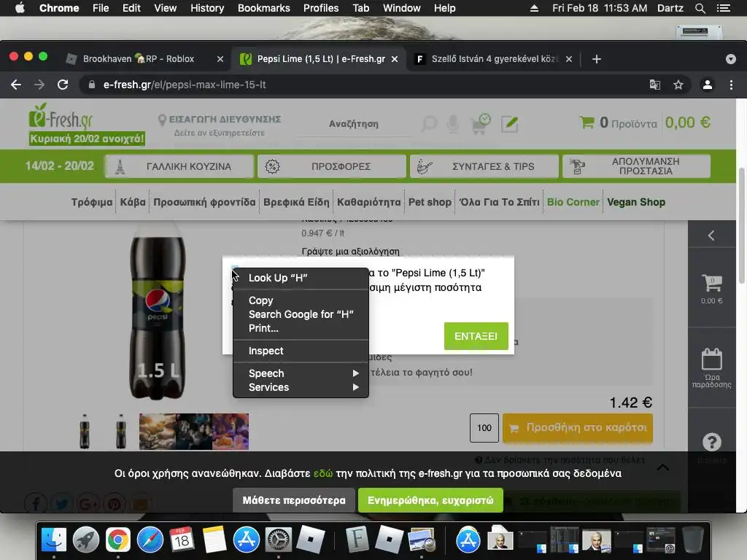This screenshot has width=747, height=560.
Task: Choose Look Up "H" in context menu
Action: (x=301, y=278)
